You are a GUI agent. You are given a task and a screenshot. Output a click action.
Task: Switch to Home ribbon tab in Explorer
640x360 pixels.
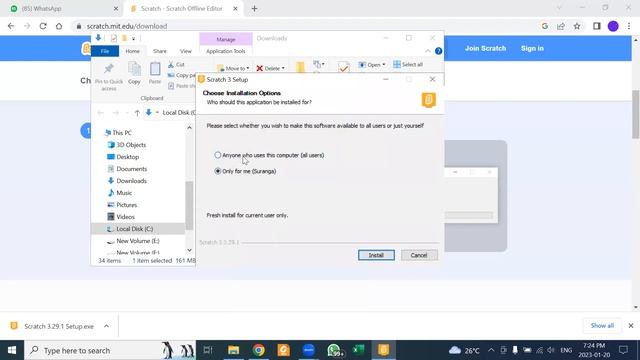(132, 51)
